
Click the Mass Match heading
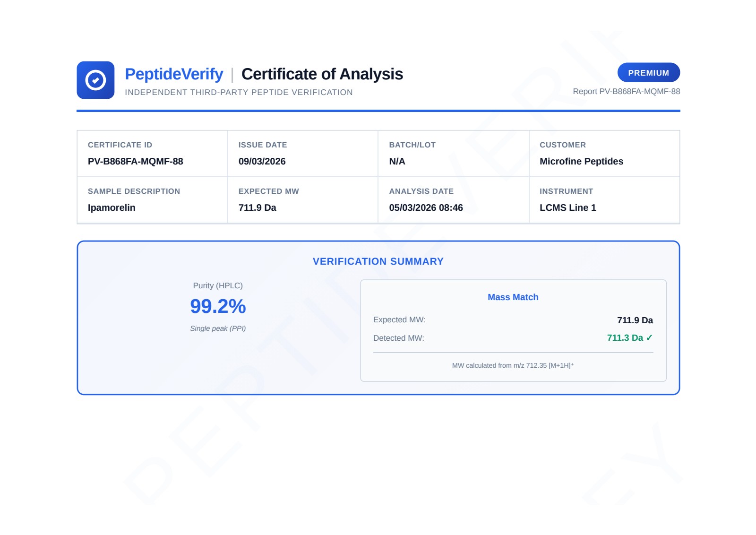513,297
